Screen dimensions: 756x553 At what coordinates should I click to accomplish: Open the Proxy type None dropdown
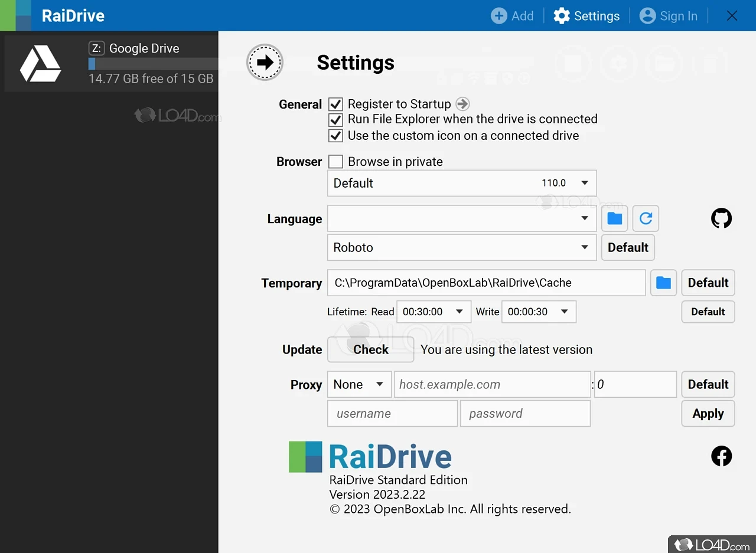click(x=359, y=384)
